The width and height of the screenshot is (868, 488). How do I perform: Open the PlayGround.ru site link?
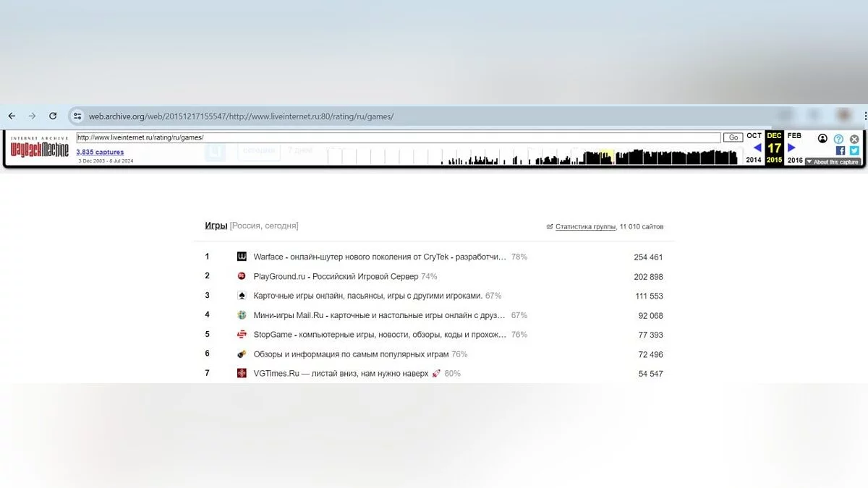pos(336,276)
